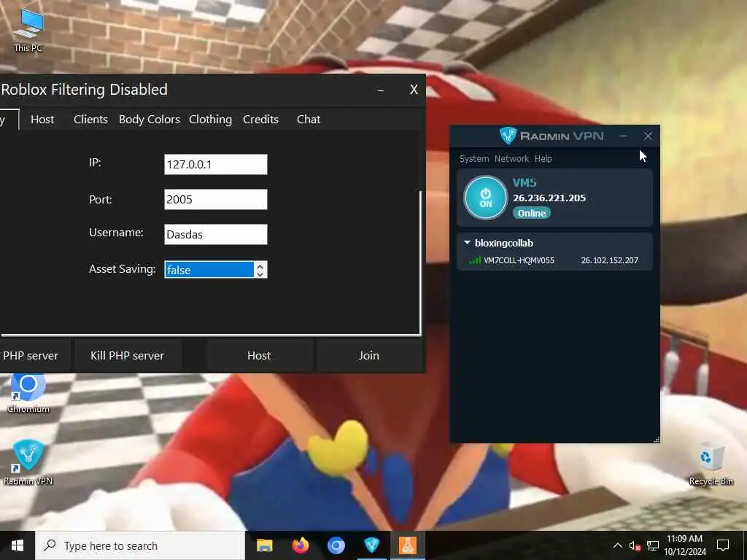Open Chromium from the taskbar
The height and width of the screenshot is (560, 747).
point(336,545)
